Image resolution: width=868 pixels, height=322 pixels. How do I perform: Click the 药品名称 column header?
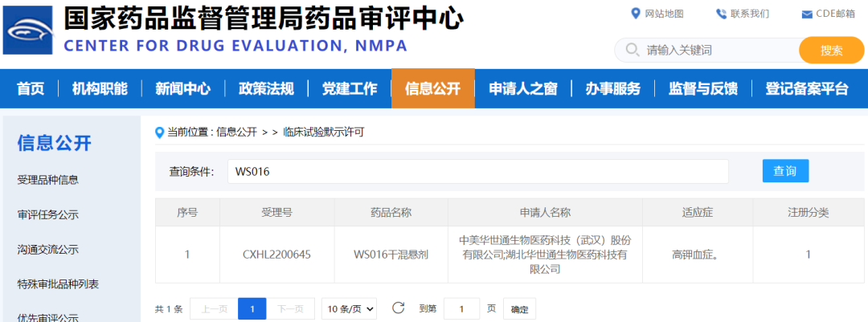tap(391, 213)
